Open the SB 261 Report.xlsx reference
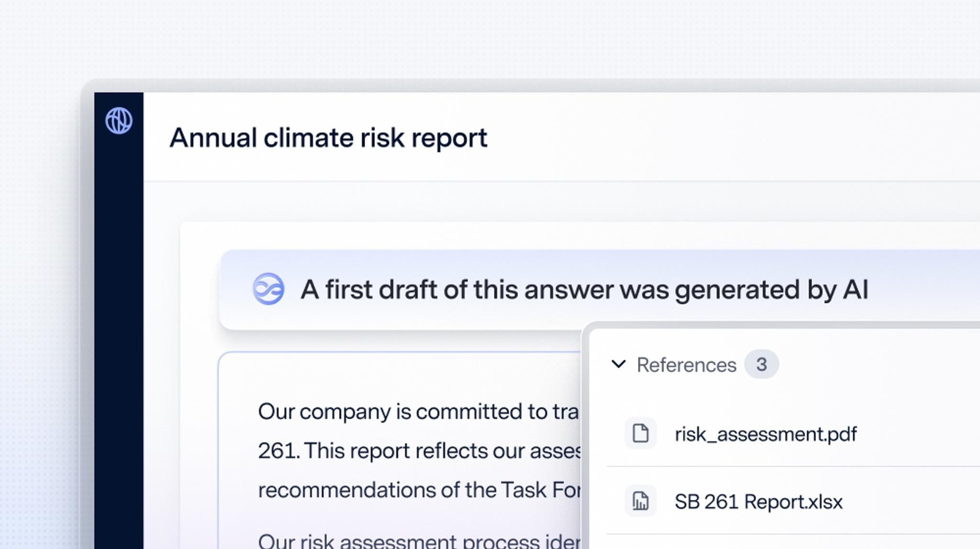 758,502
